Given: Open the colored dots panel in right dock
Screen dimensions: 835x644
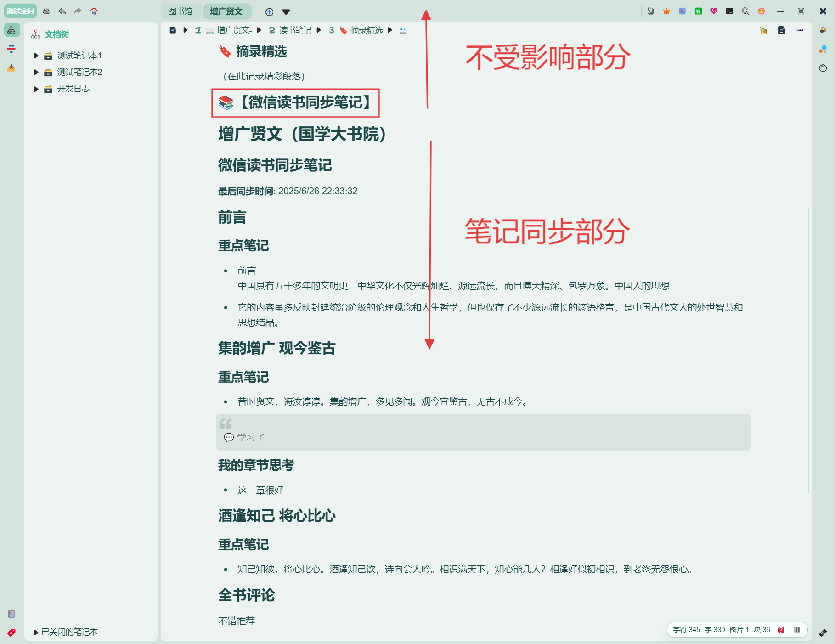Looking at the screenshot, I should point(823,30).
